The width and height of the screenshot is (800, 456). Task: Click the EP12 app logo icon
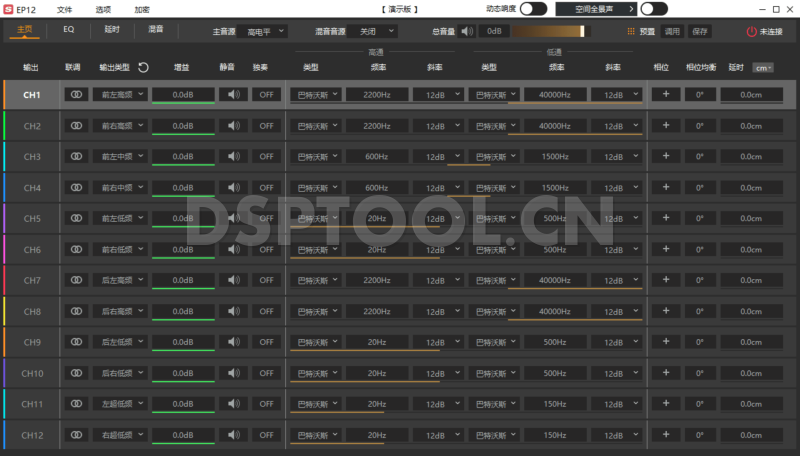tap(8, 9)
